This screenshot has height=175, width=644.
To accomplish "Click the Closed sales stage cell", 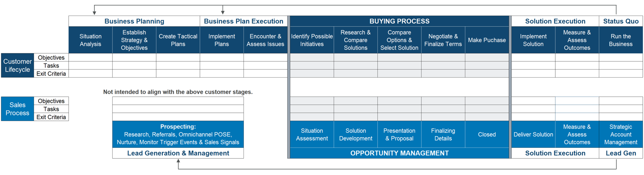I will [x=487, y=134].
